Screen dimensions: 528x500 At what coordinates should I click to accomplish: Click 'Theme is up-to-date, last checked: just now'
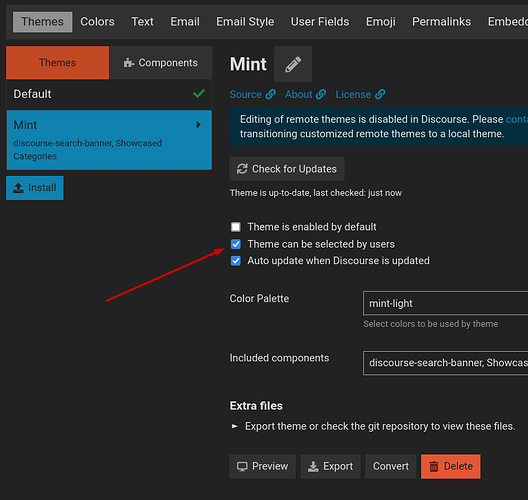click(316, 193)
